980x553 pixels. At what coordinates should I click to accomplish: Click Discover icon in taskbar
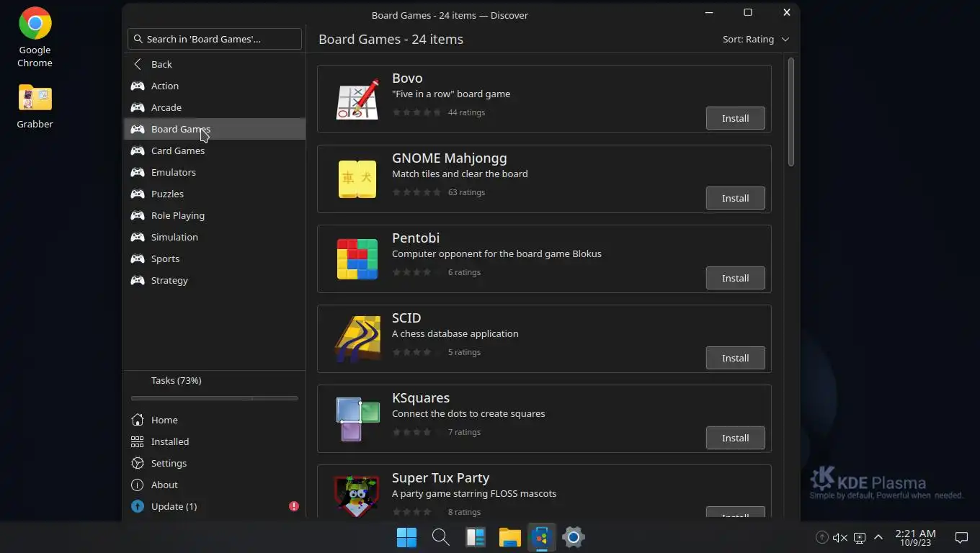542,537
